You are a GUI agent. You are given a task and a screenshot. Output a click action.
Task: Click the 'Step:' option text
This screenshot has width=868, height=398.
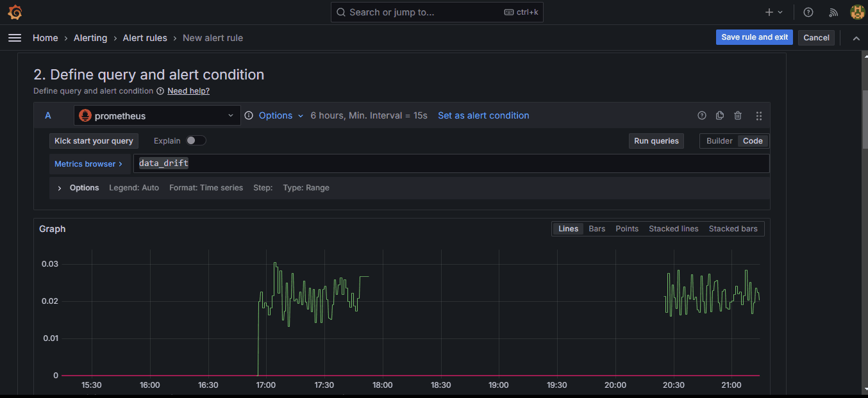(263, 188)
